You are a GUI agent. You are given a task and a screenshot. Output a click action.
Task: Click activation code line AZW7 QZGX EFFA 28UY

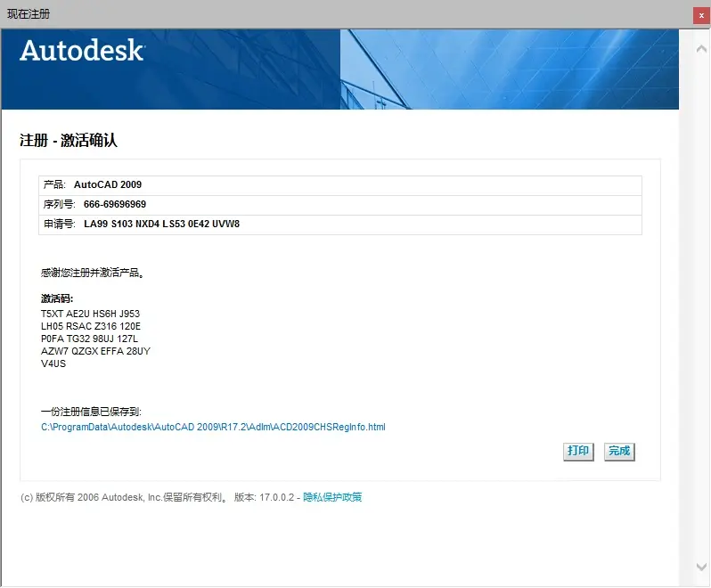pos(95,351)
